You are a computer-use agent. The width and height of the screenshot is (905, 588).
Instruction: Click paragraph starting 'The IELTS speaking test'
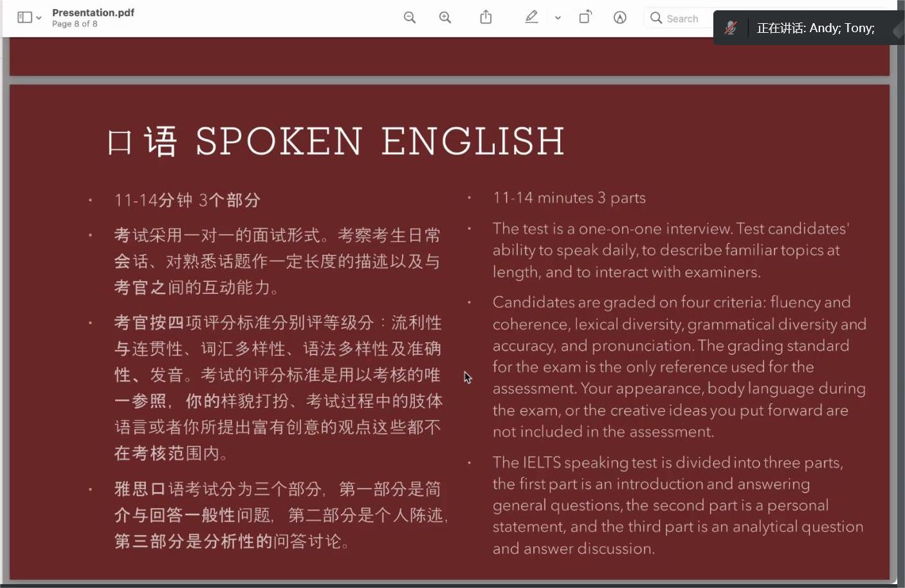[678, 505]
